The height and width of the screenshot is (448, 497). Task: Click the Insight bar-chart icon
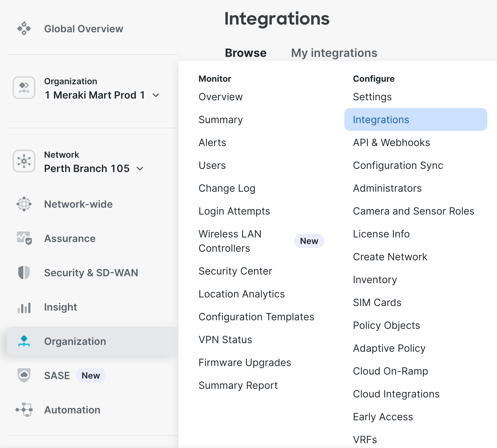click(x=24, y=307)
